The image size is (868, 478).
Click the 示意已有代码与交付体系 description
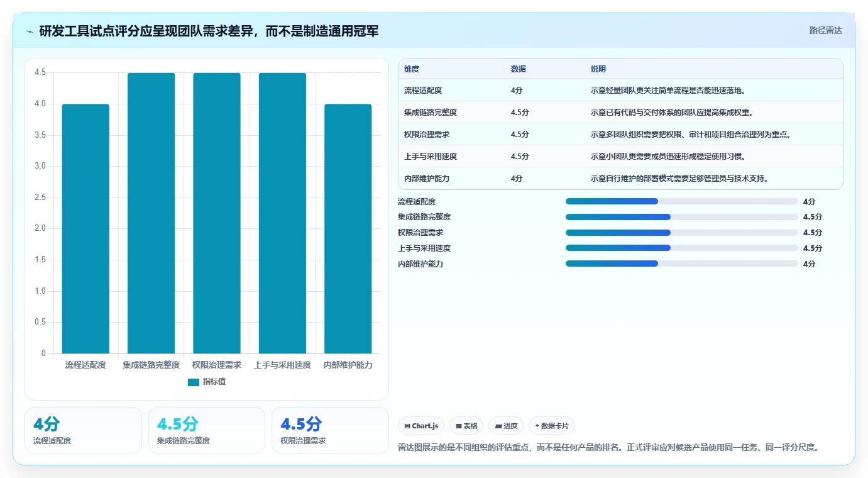(672, 113)
